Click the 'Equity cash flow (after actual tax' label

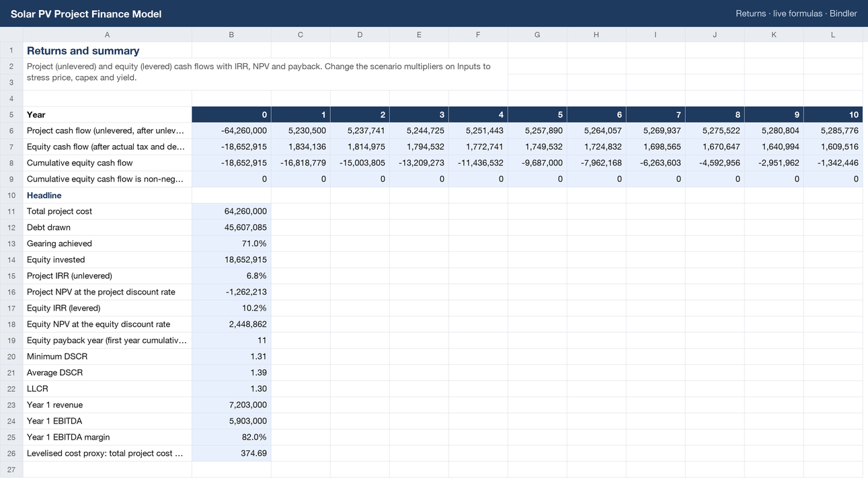(108, 147)
